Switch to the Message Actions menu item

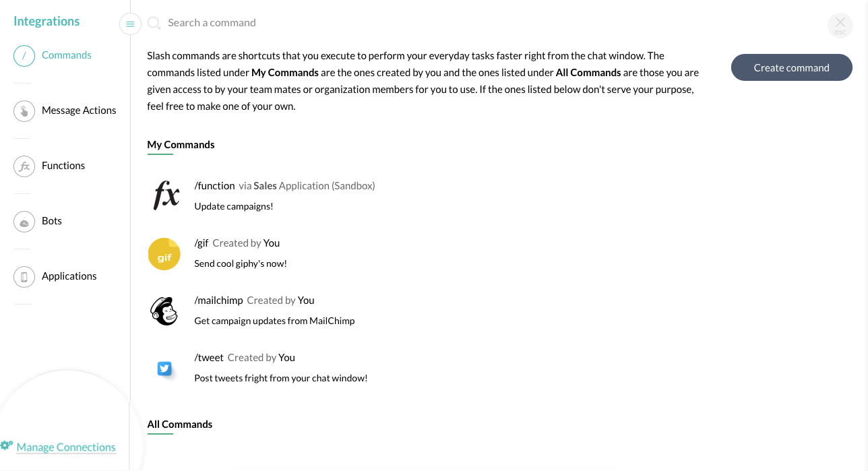pos(79,111)
